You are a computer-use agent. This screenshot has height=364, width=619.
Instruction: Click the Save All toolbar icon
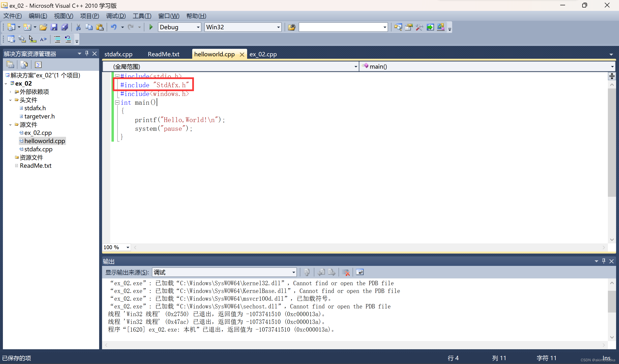65,27
